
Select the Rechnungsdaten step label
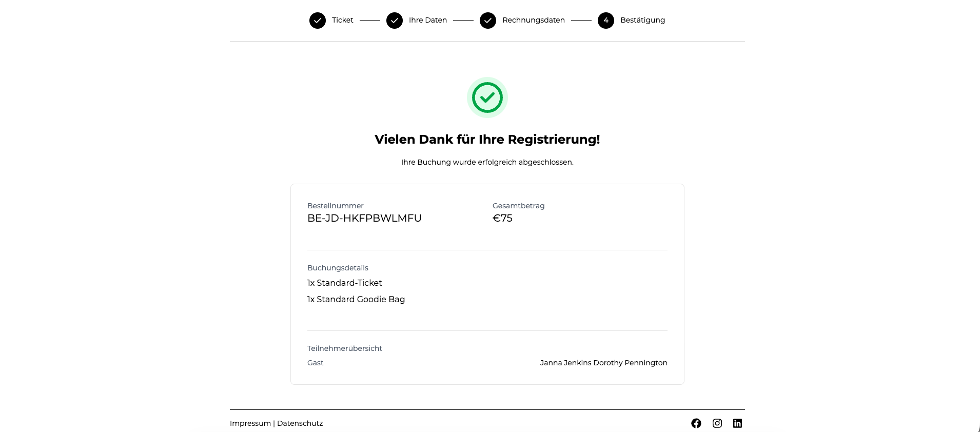point(534,20)
